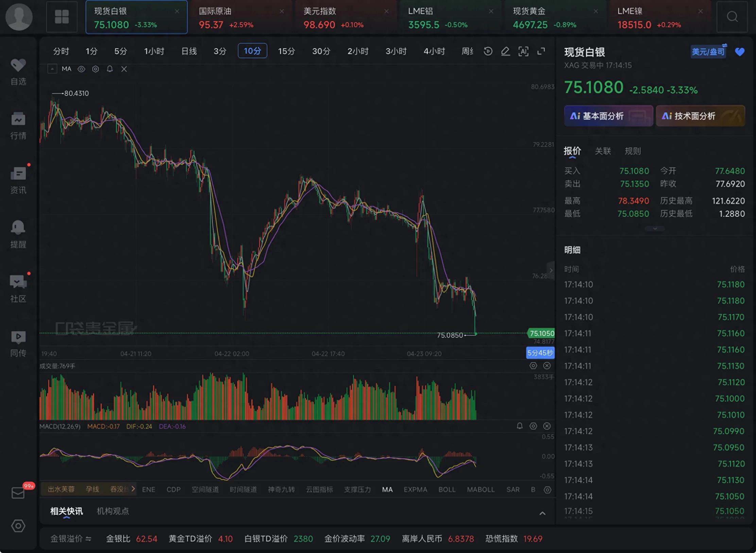Toggle MA indicator visibility eye
The height and width of the screenshot is (553, 756).
point(81,69)
